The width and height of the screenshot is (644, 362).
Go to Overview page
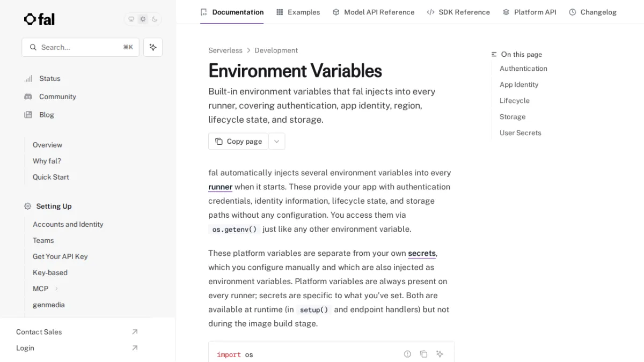pos(47,145)
